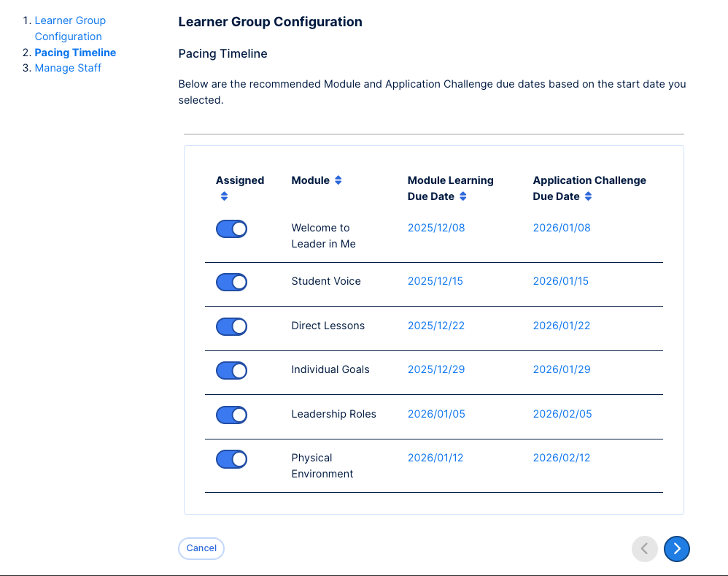
Task: Select the Individual Goals module name
Action: tap(330, 369)
